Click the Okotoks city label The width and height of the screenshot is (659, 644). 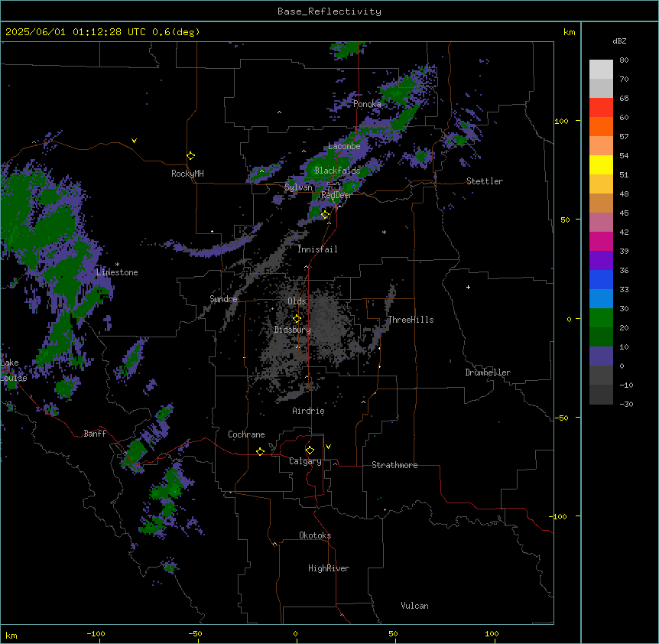click(315, 535)
